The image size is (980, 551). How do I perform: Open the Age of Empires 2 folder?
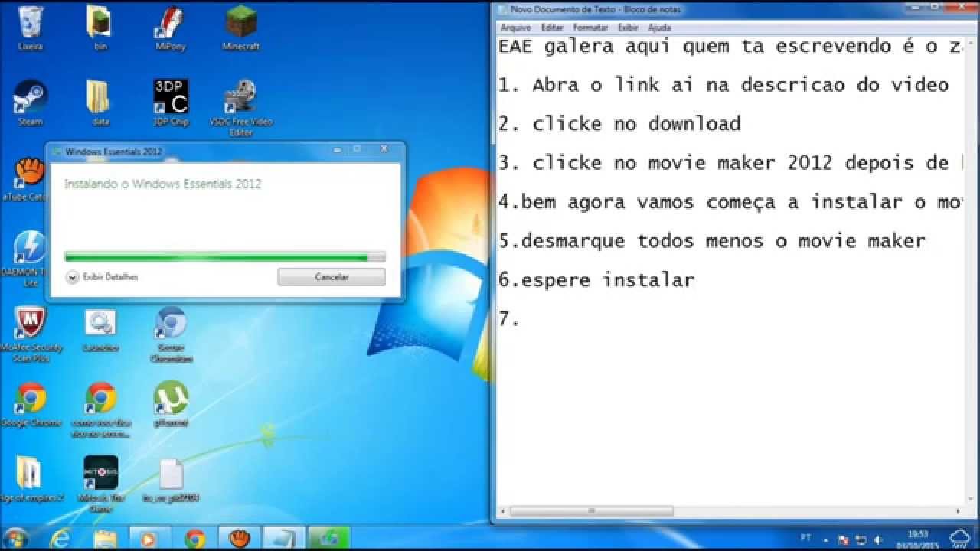[31, 479]
